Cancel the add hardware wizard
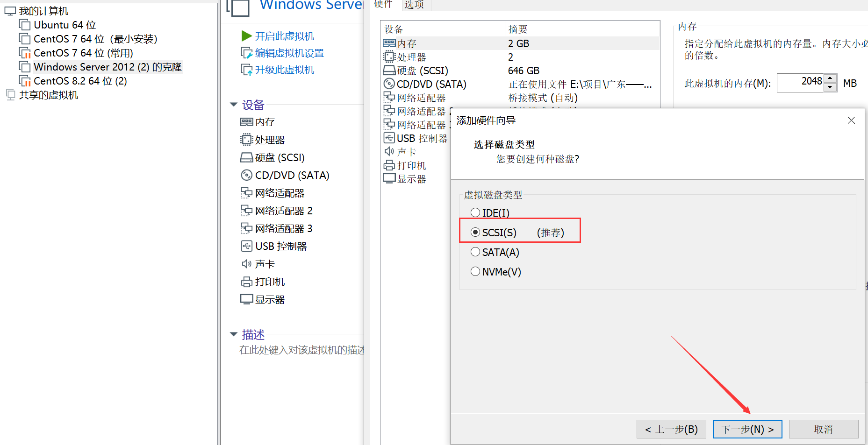The height and width of the screenshot is (445, 868). (x=824, y=429)
